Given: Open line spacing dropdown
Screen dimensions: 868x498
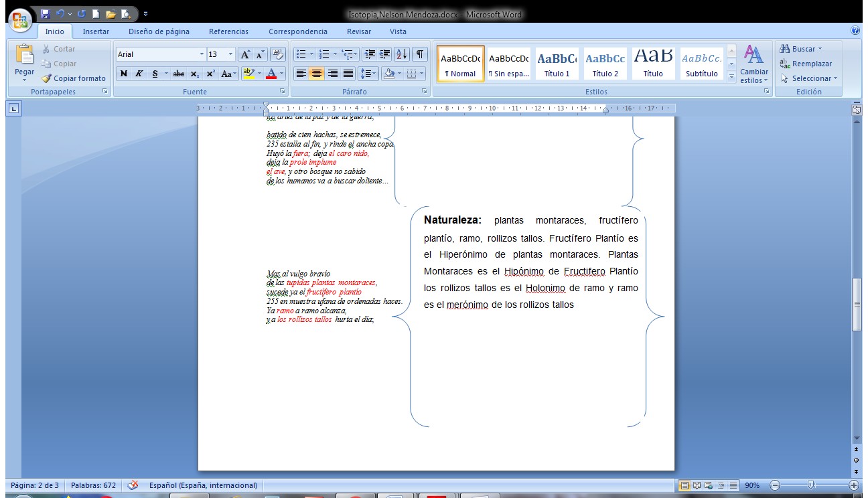Looking at the screenshot, I should (368, 74).
